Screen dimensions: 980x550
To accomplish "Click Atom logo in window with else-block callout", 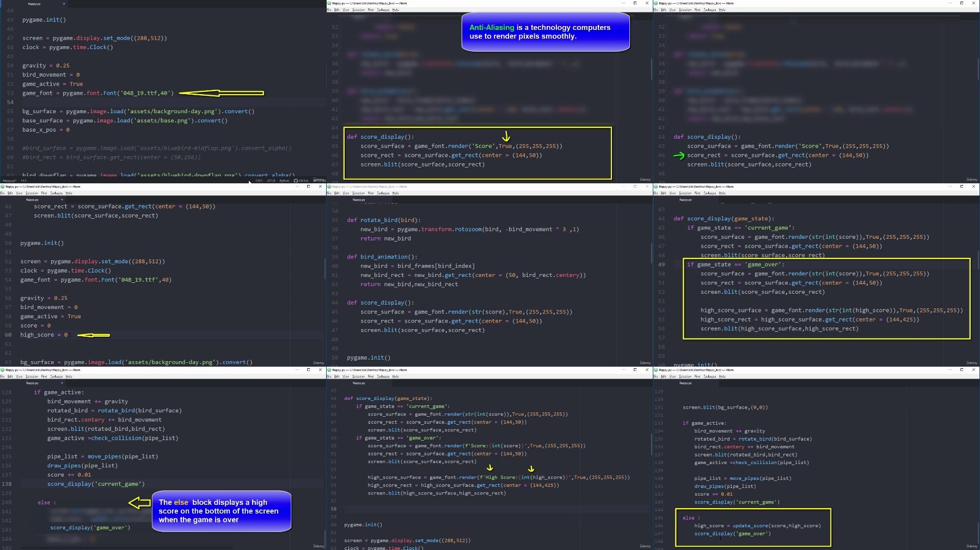I will point(2,370).
